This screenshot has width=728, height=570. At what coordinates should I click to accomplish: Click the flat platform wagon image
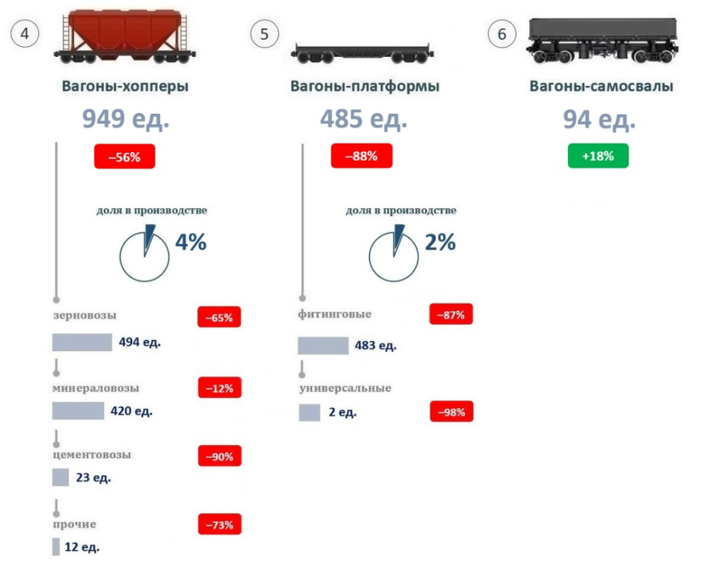[362, 53]
